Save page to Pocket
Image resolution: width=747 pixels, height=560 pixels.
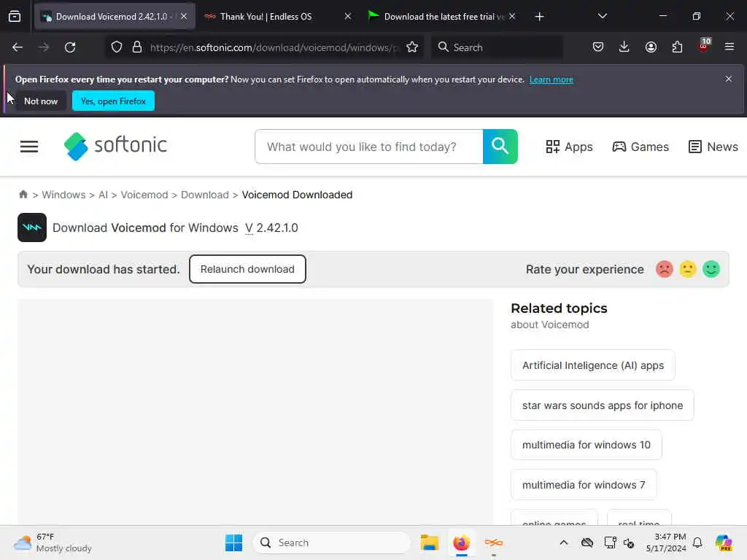[x=598, y=47]
